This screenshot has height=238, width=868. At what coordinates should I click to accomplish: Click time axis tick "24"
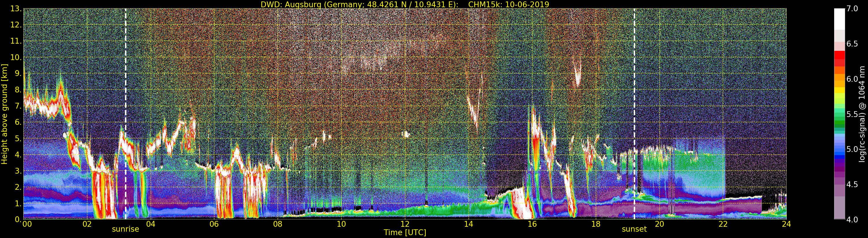pos(786,224)
